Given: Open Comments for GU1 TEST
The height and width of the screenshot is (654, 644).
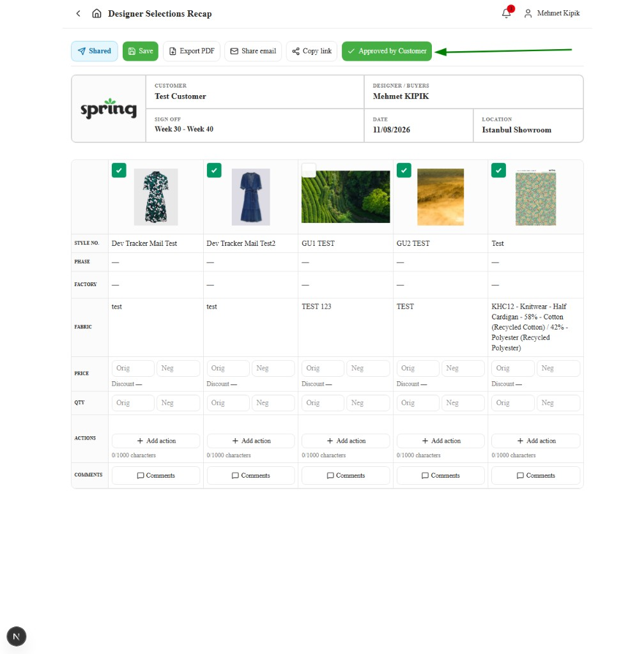Looking at the screenshot, I should [346, 475].
